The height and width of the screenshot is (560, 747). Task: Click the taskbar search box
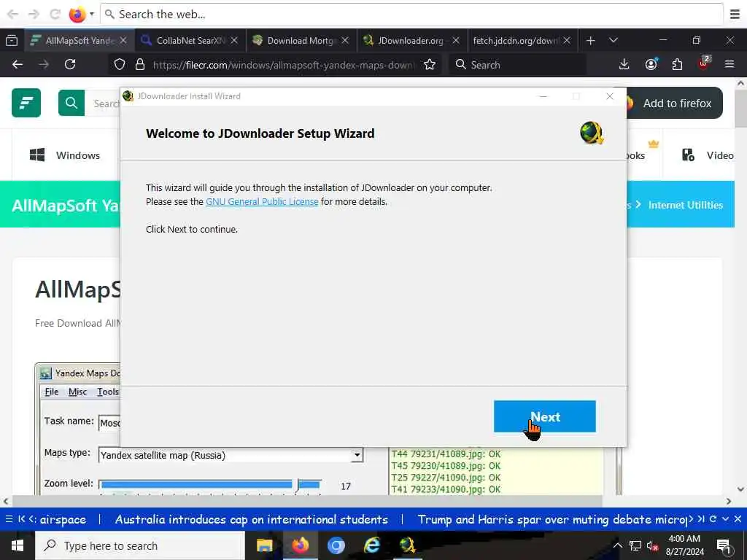[x=140, y=545]
